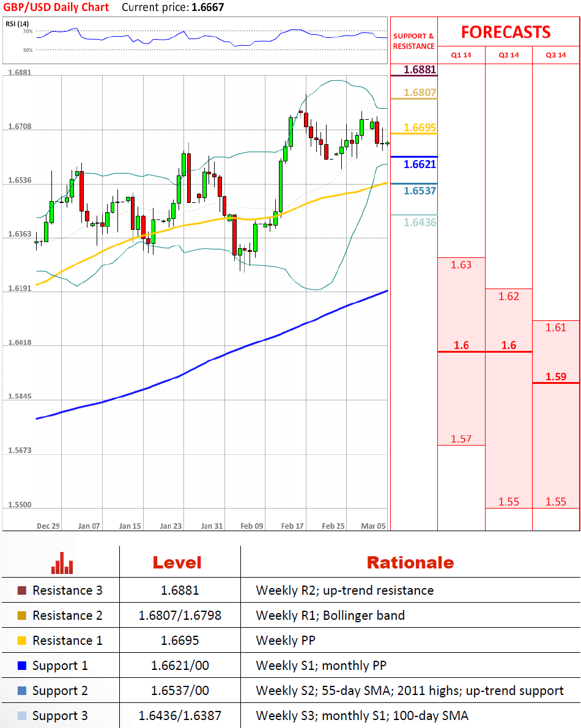Click the 1.6436 support level marker
The width and height of the screenshot is (581, 728).
click(x=420, y=222)
